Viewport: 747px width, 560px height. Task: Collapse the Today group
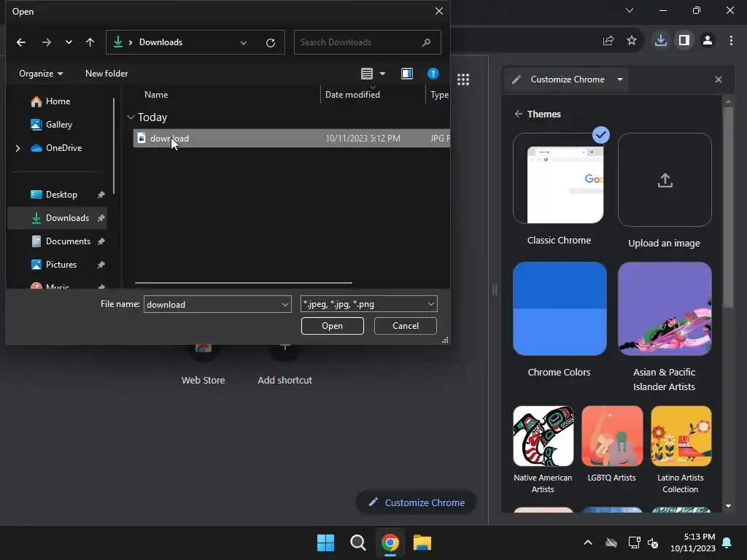[x=131, y=117]
